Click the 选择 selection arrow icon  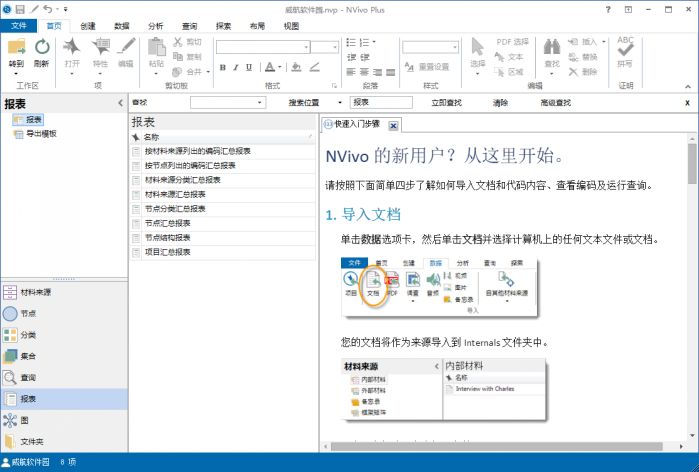click(x=477, y=47)
